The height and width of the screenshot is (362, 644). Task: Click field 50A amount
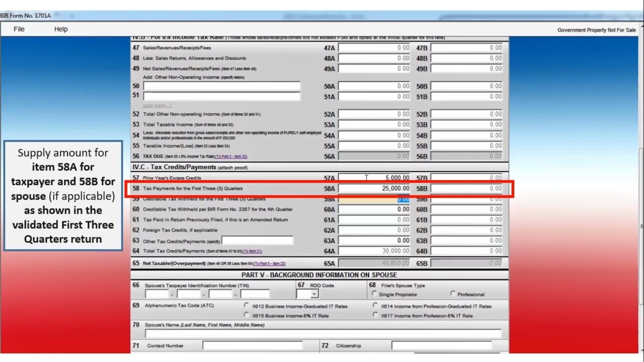[x=375, y=86]
